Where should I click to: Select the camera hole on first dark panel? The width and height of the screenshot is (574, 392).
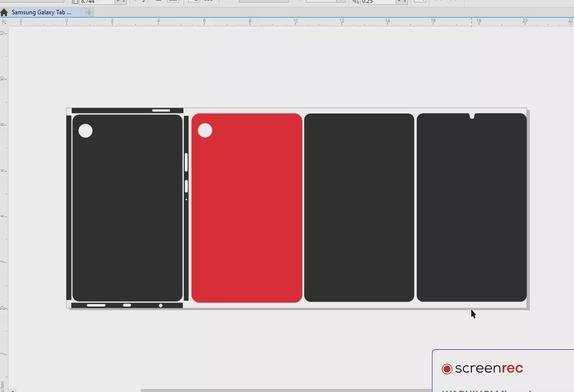[x=86, y=131]
